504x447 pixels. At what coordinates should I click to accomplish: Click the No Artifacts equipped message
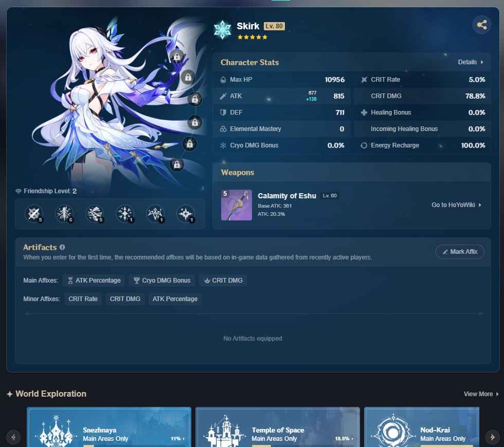(253, 339)
